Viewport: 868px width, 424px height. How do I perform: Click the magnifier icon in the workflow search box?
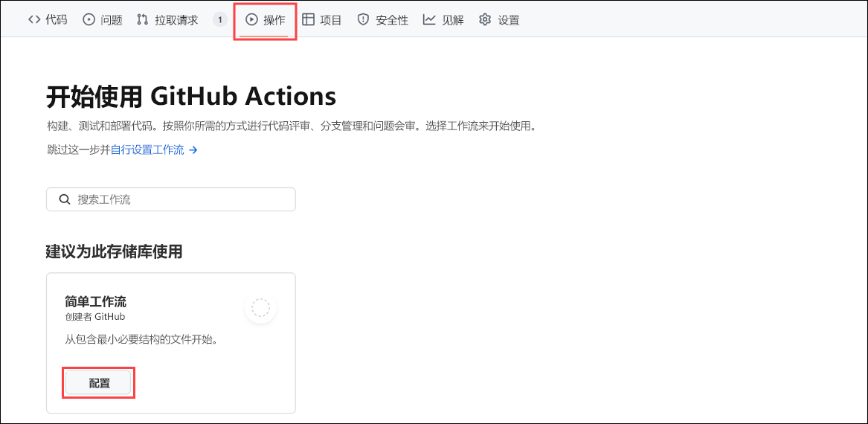[64, 199]
